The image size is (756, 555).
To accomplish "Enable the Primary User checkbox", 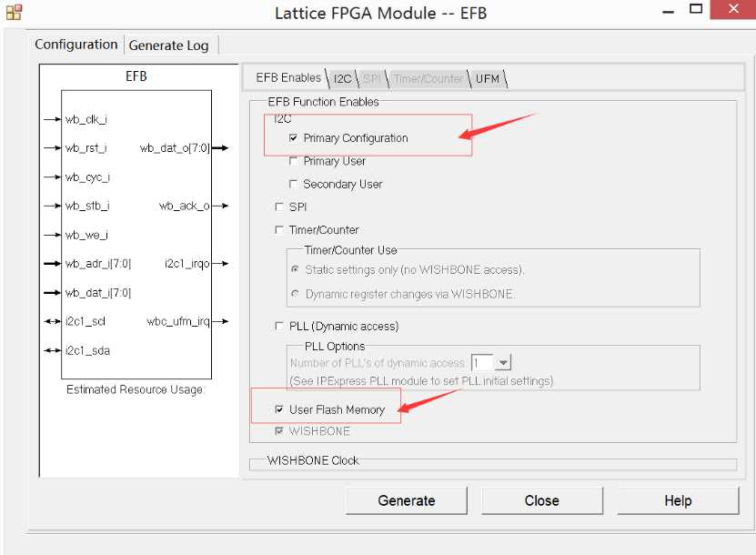I will pos(293,160).
